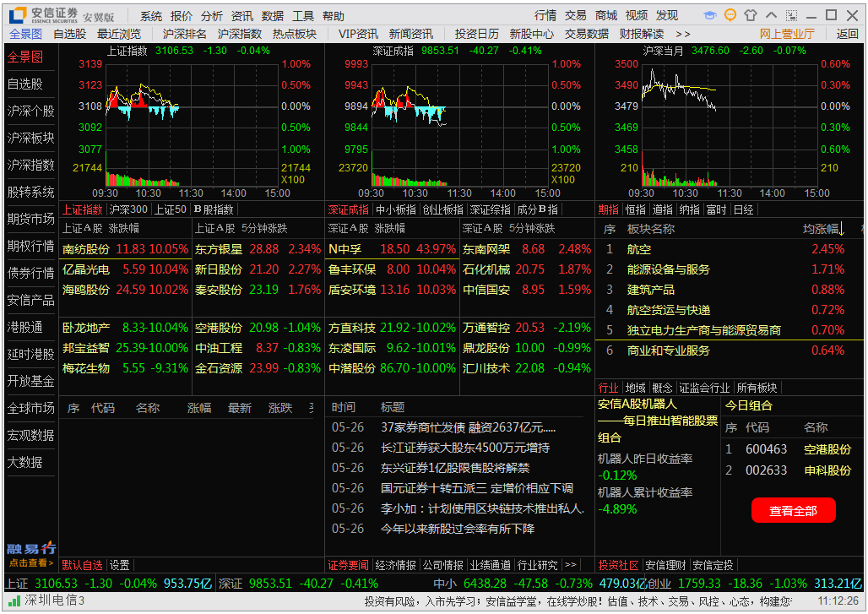Click the red 查看全部 button
The image size is (868, 614).
tap(793, 510)
